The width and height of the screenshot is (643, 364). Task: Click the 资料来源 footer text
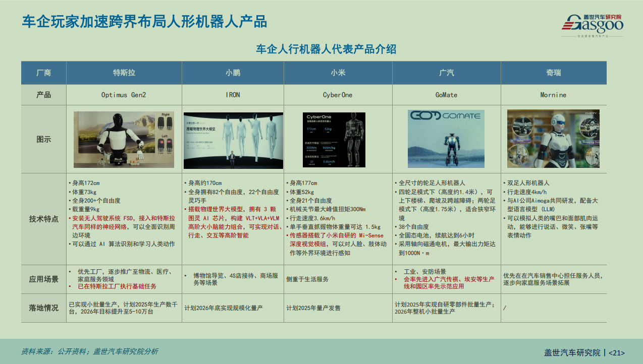point(89,351)
